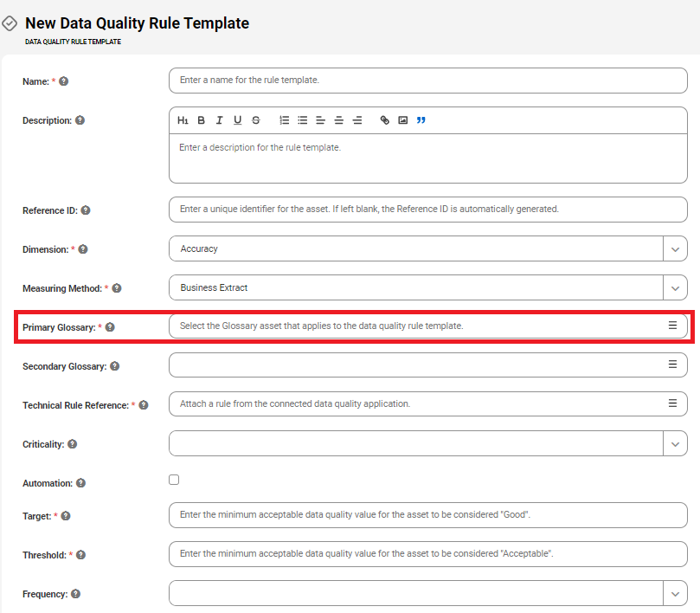The height and width of the screenshot is (613, 700).
Task: Toggle bold formatting in Description
Action: click(202, 120)
